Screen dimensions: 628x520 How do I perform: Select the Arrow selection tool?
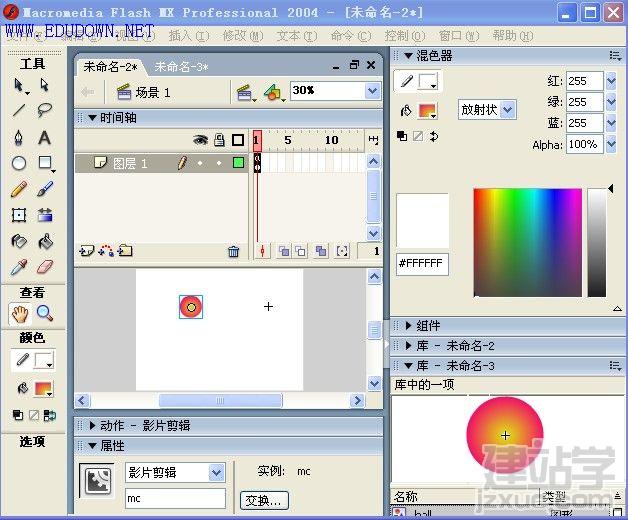tap(18, 85)
